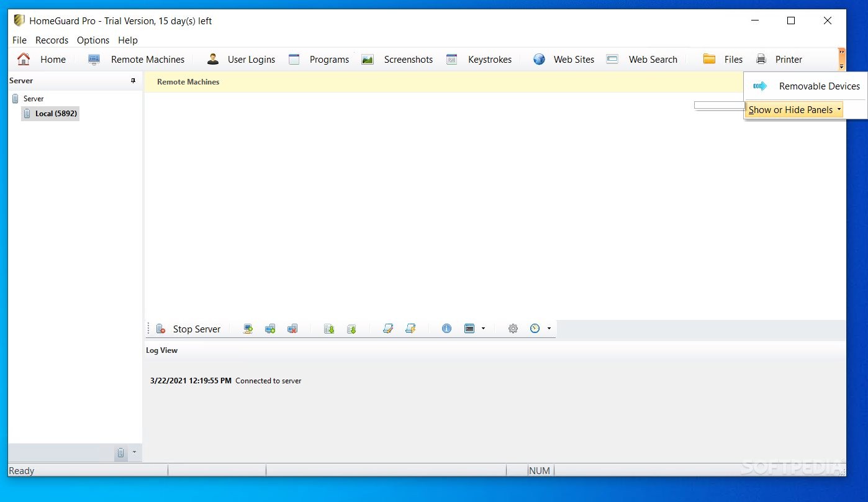Click the edit script pencil icon

388,329
